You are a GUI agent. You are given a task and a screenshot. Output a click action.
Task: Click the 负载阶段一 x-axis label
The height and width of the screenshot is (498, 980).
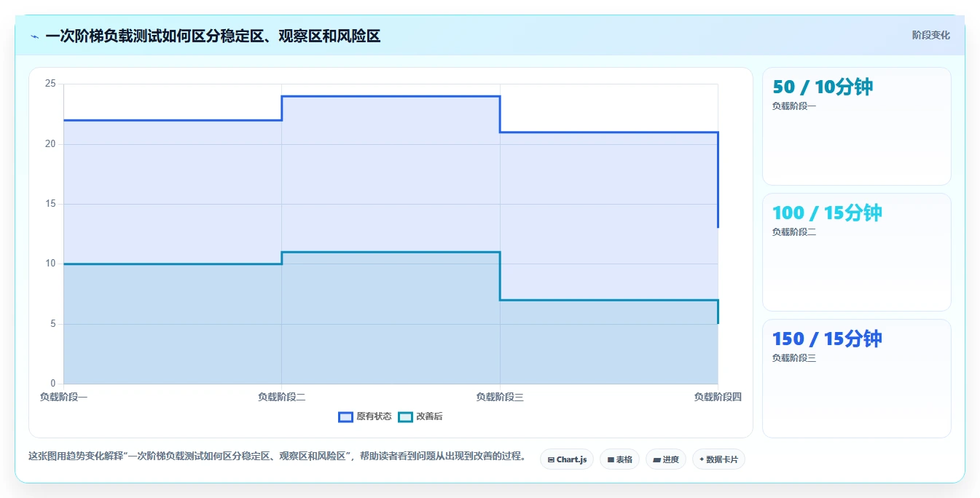point(63,397)
